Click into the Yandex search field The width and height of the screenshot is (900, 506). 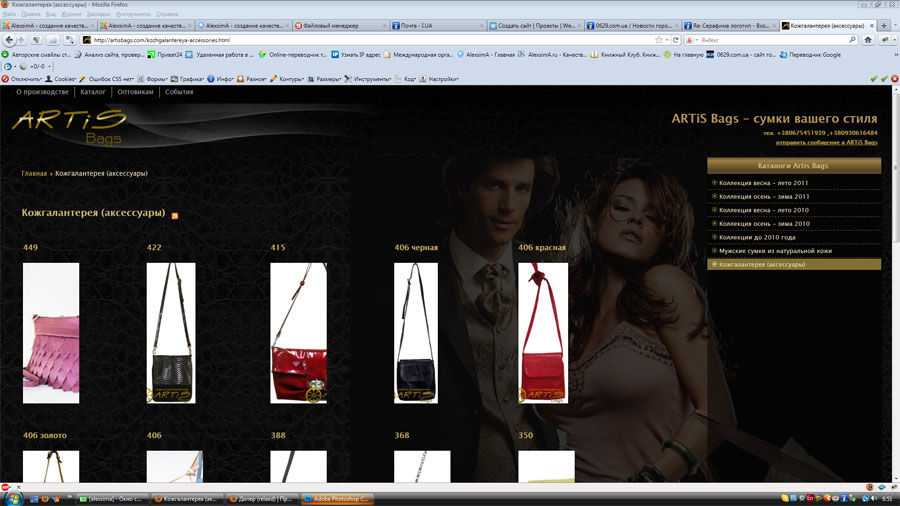[772, 40]
